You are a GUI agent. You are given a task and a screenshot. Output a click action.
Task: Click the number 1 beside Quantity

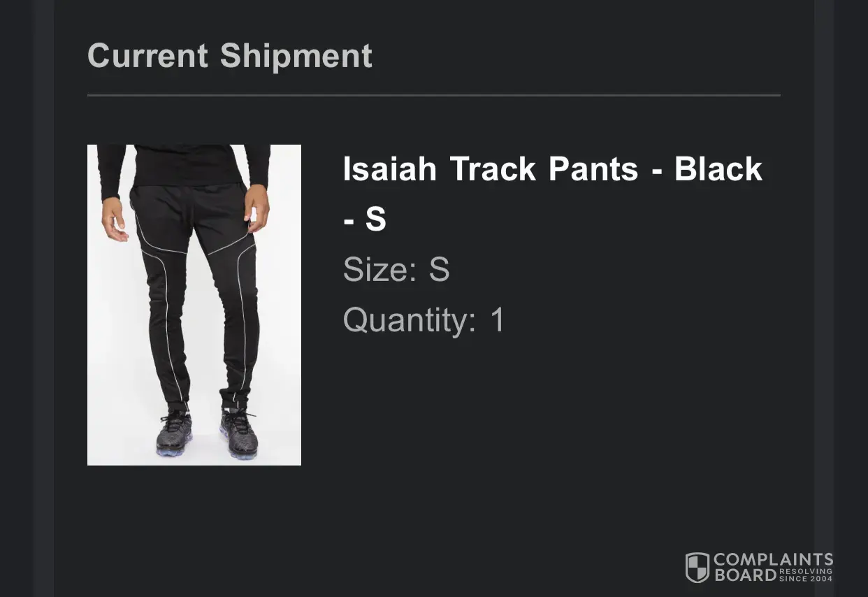coord(497,320)
